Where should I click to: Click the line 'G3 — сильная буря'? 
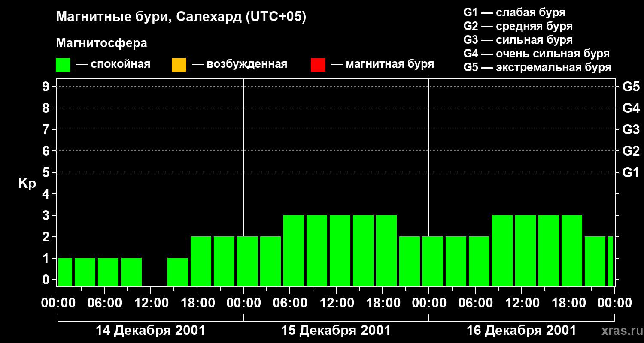[x=518, y=40]
